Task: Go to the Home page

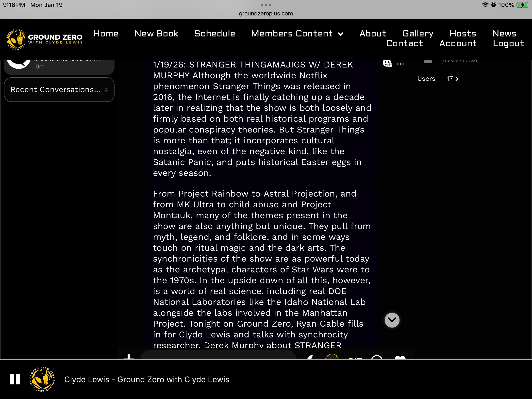Action: click(106, 34)
